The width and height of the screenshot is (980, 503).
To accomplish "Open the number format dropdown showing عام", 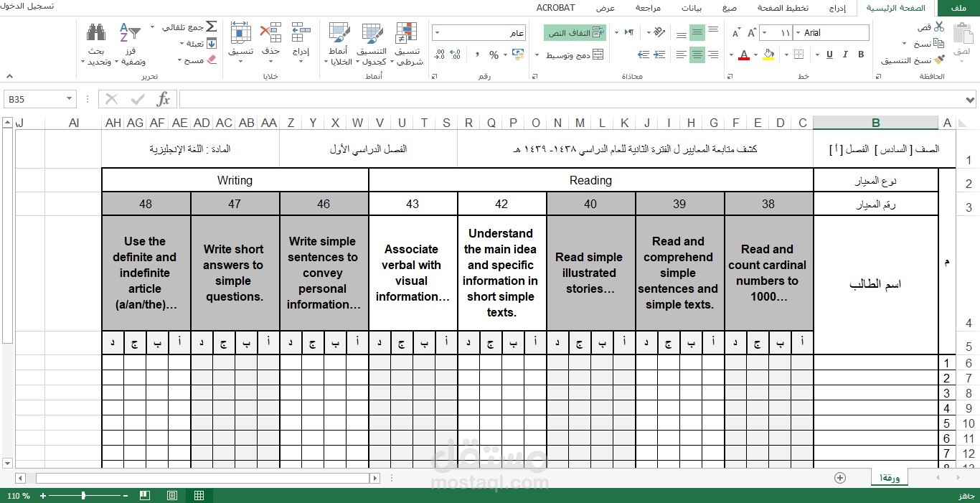I will point(478,32).
